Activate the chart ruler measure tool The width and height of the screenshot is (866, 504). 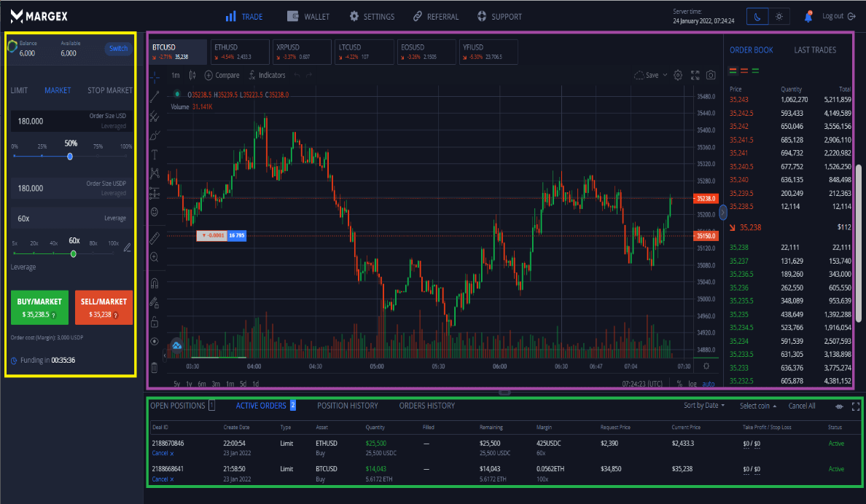[155, 237]
